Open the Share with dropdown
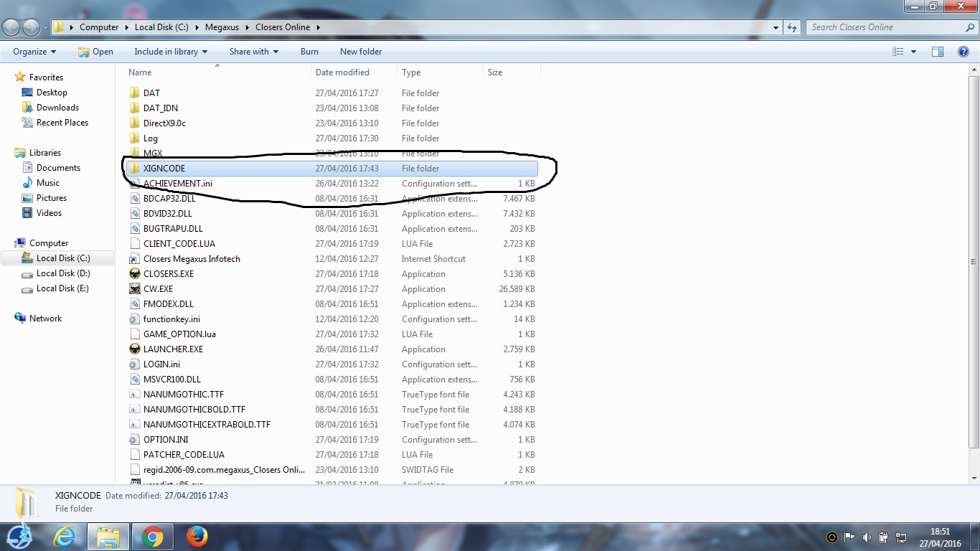This screenshot has height=551, width=980. [254, 52]
